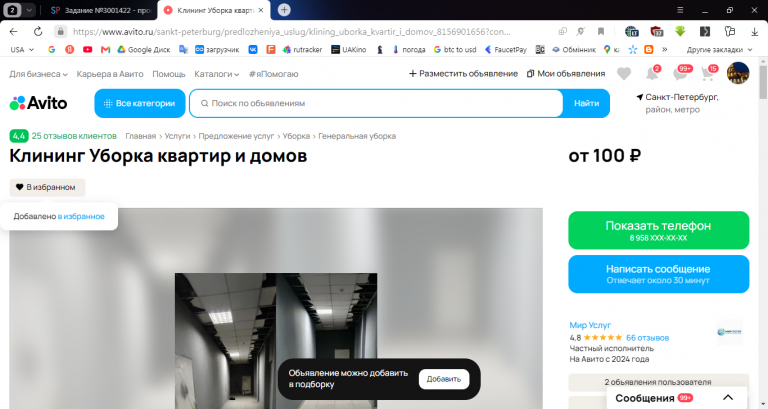Focus the Поиск по объявлениям search field

coord(376,103)
